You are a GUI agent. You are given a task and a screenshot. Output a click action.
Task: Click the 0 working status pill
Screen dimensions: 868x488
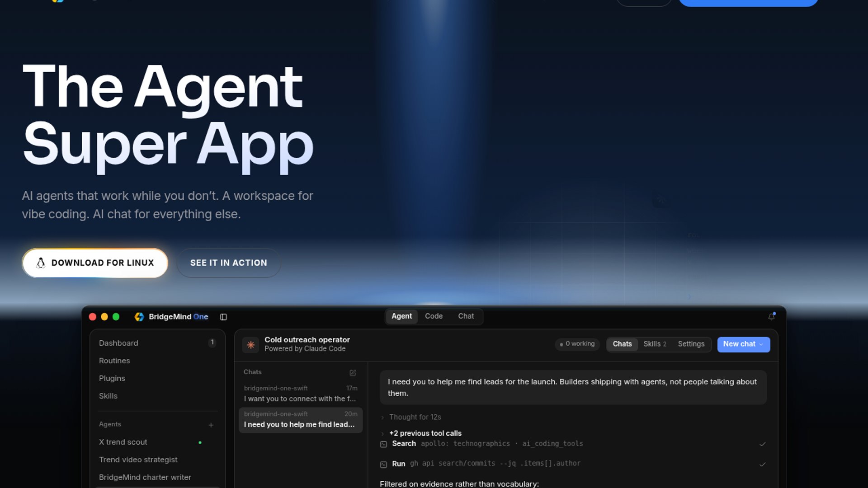(x=577, y=344)
